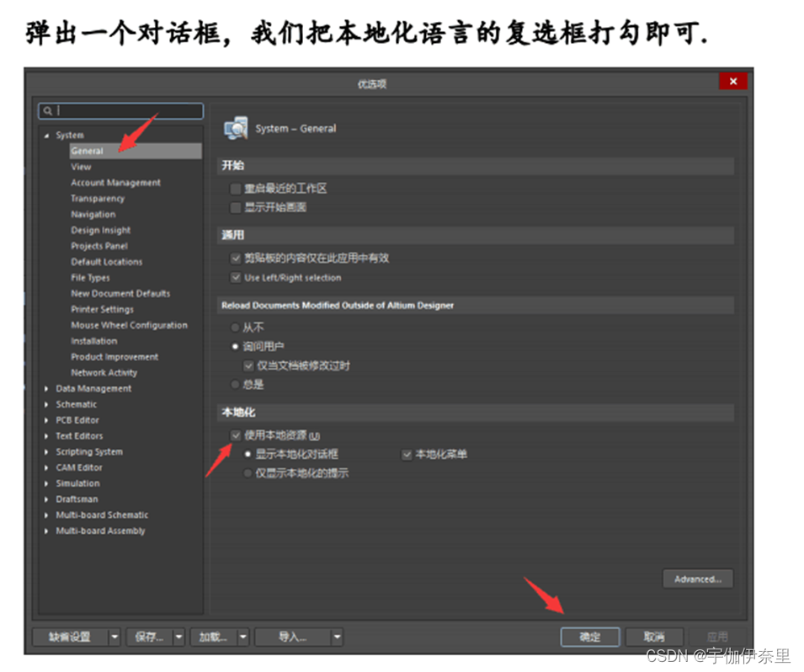Open Account Management page
The image size is (804, 672).
[x=116, y=183]
